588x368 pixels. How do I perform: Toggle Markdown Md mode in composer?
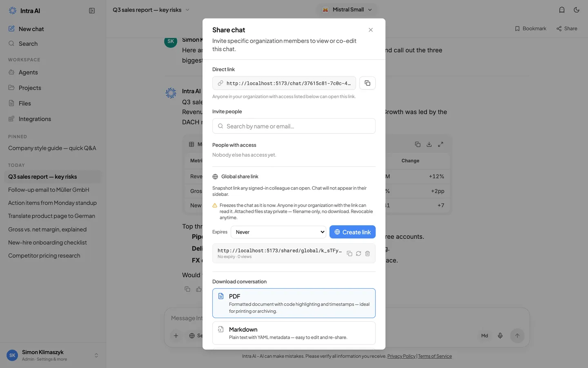[x=484, y=336]
